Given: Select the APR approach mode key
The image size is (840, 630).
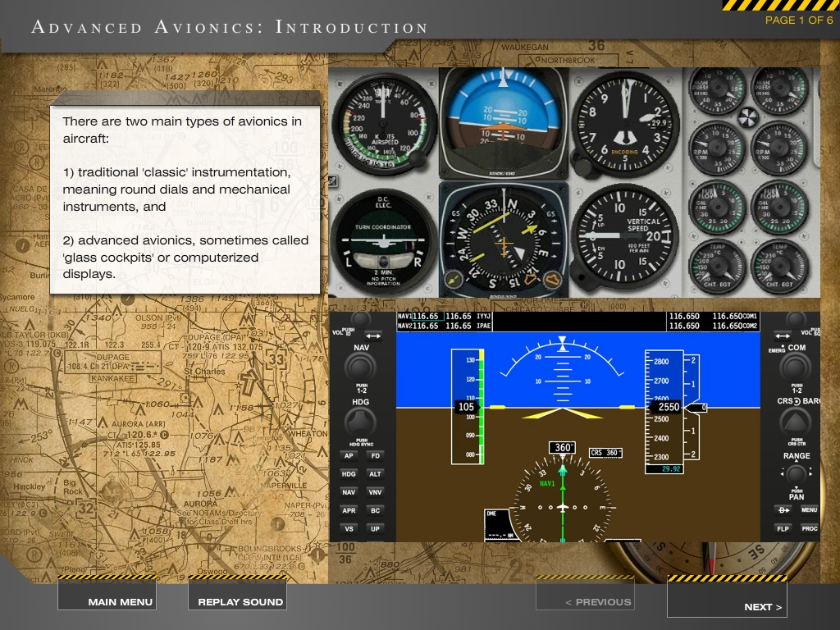Looking at the screenshot, I should (349, 509).
